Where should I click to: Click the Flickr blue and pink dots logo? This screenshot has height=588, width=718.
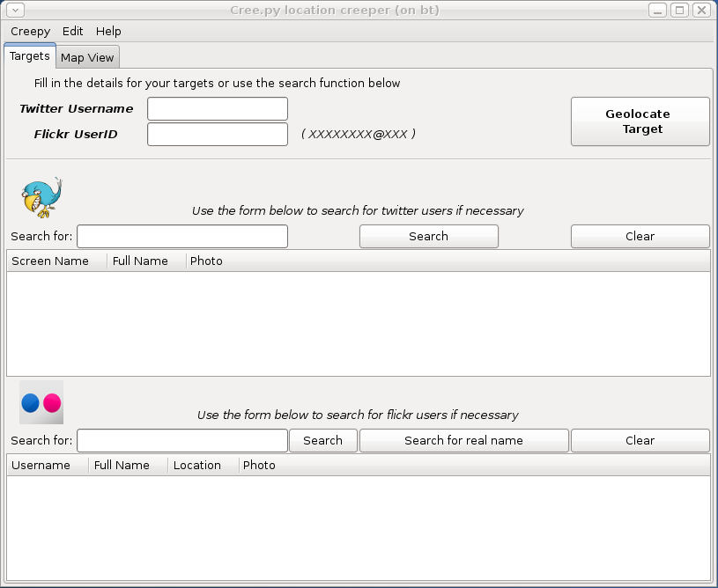click(41, 403)
